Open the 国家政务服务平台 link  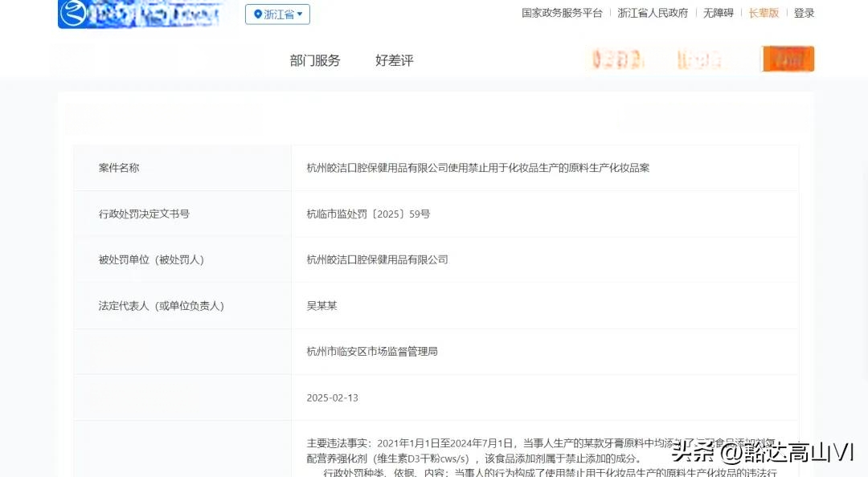pos(561,13)
